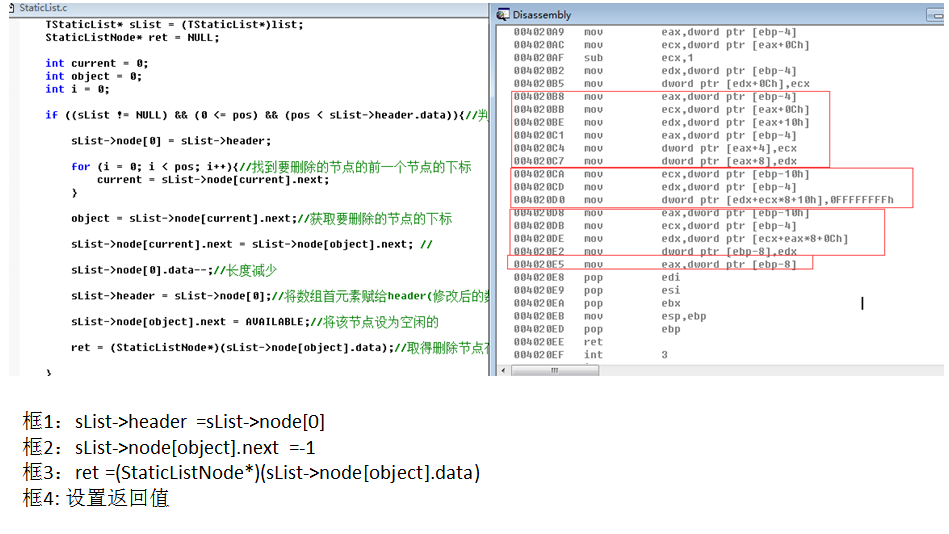This screenshot has width=949, height=534.
Task: Select disassembly row at address 004020AC
Action: click(662, 45)
